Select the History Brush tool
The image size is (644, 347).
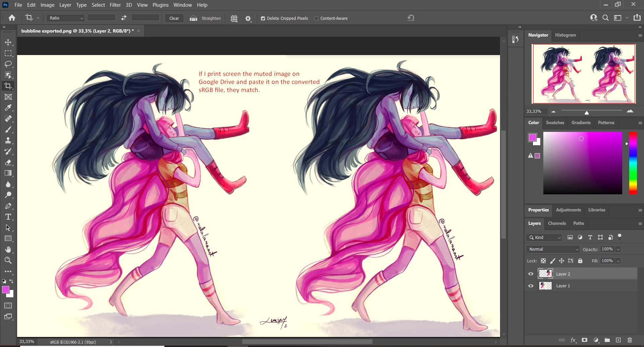pyautogui.click(x=8, y=151)
